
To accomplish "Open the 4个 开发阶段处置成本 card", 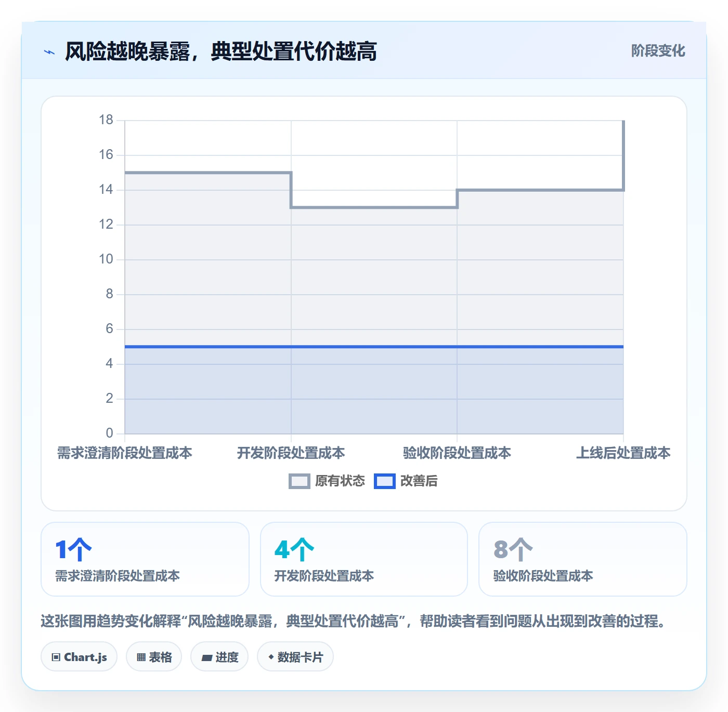I will (364, 559).
